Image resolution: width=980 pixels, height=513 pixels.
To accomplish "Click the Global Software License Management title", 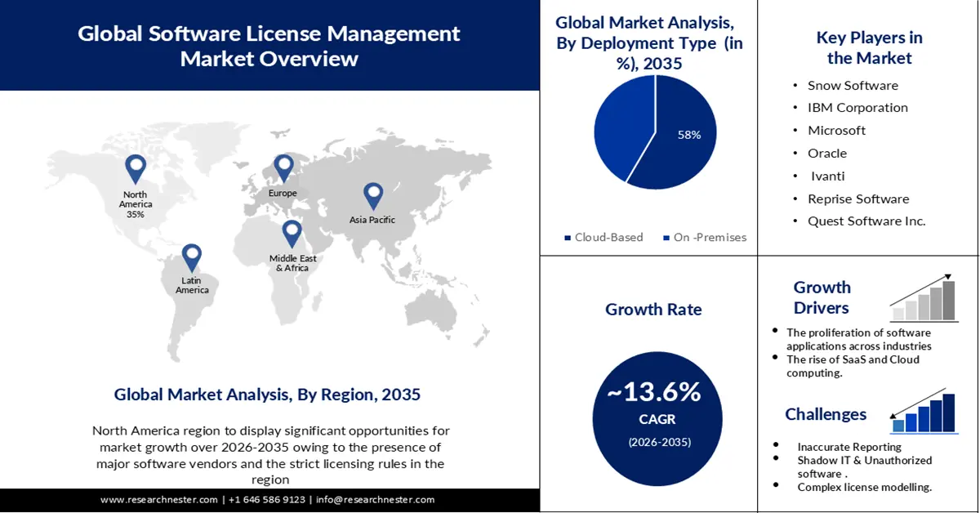I will (x=269, y=46).
